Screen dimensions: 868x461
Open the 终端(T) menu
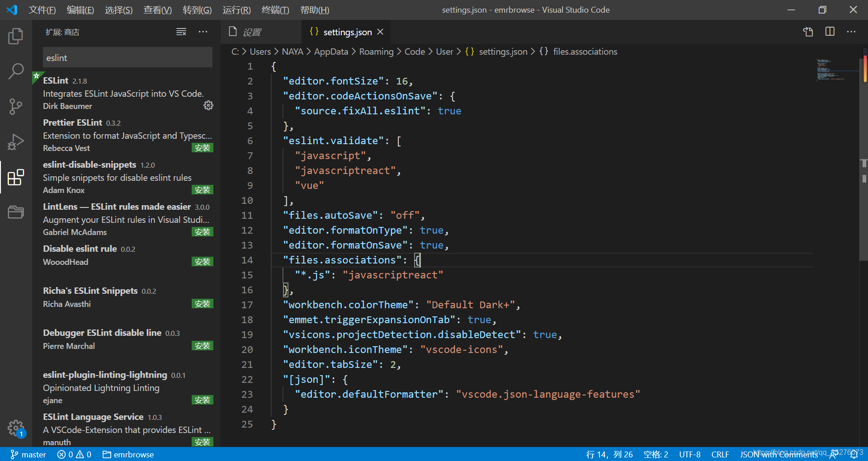click(275, 9)
